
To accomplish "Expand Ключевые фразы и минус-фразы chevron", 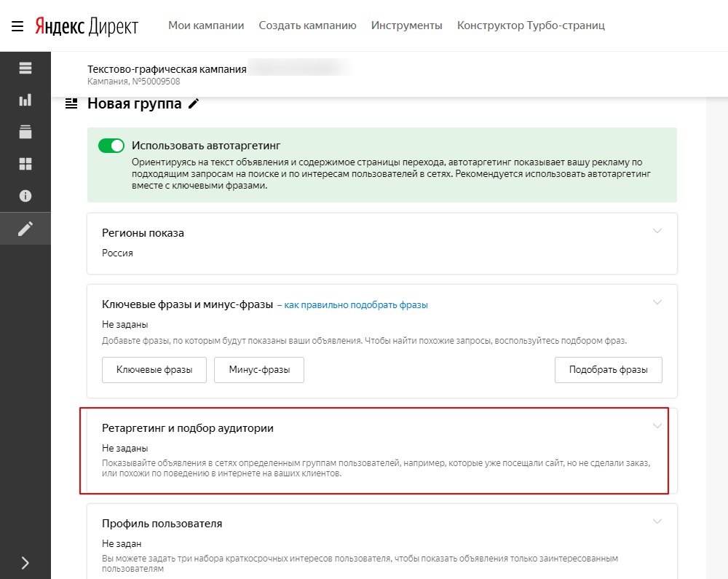I will pos(657,302).
